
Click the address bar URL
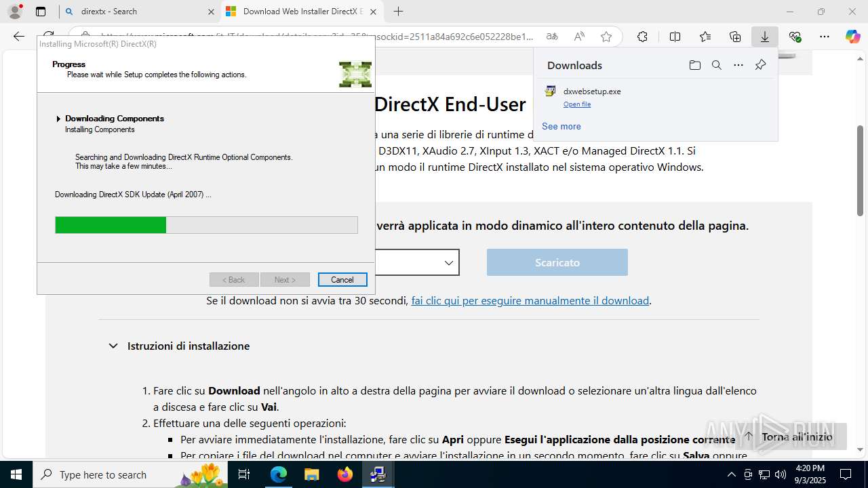coord(317,37)
